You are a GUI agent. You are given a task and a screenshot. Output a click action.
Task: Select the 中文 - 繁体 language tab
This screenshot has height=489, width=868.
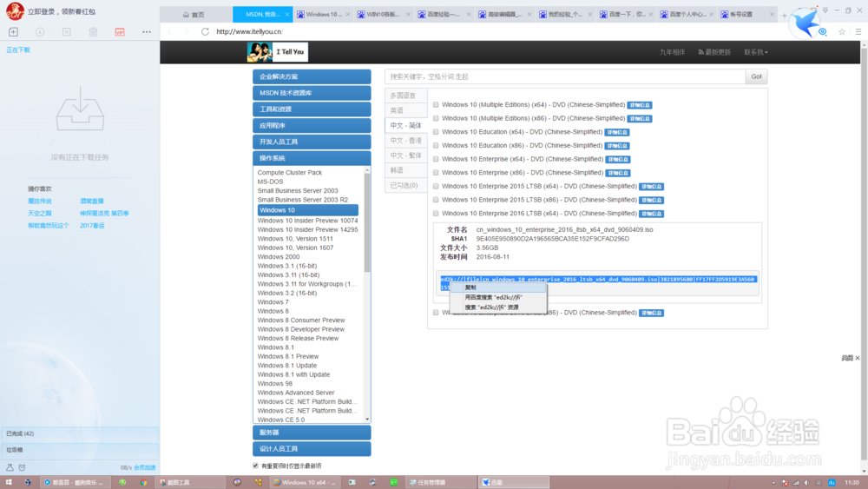tap(406, 155)
